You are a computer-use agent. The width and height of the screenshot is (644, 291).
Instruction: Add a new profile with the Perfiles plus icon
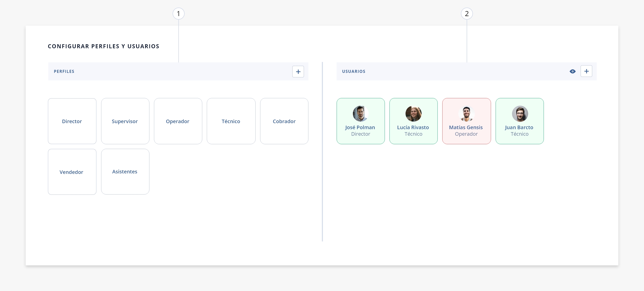point(298,72)
